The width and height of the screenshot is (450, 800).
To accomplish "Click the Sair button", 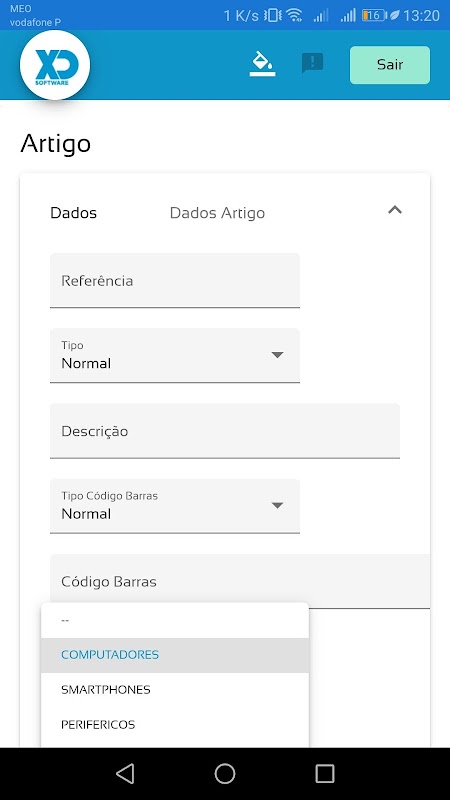I will (x=390, y=65).
